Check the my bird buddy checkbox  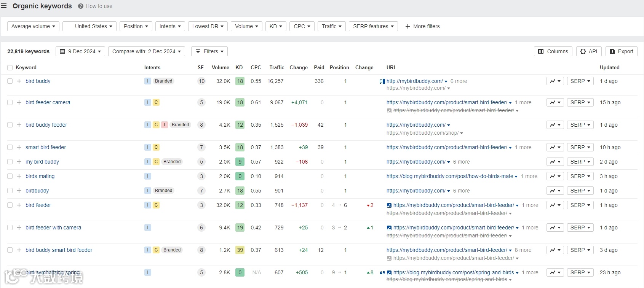pyautogui.click(x=10, y=162)
